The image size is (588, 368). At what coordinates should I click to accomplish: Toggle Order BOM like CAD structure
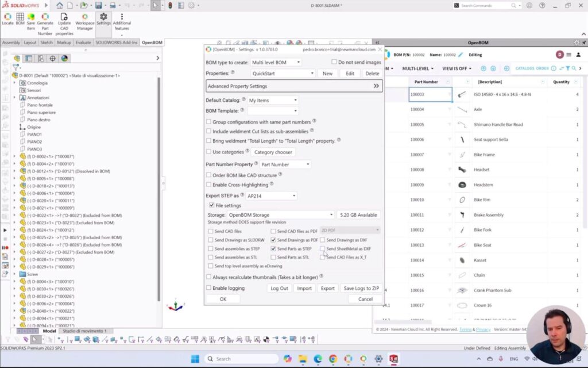208,175
